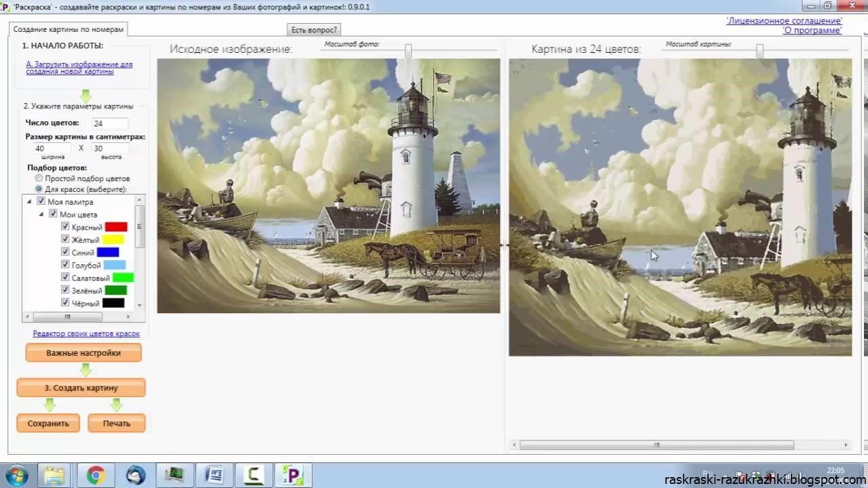Click the result picture scroll-left arrow
The height and width of the screenshot is (488, 868).
(515, 445)
